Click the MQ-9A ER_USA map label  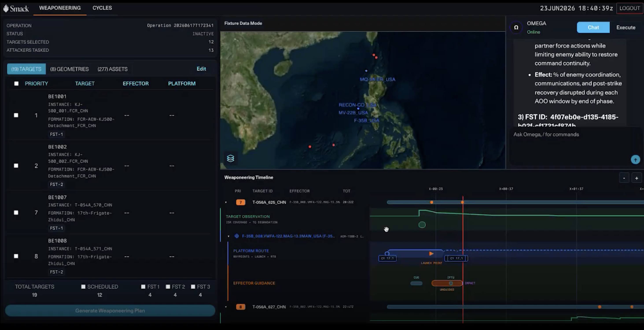point(377,79)
